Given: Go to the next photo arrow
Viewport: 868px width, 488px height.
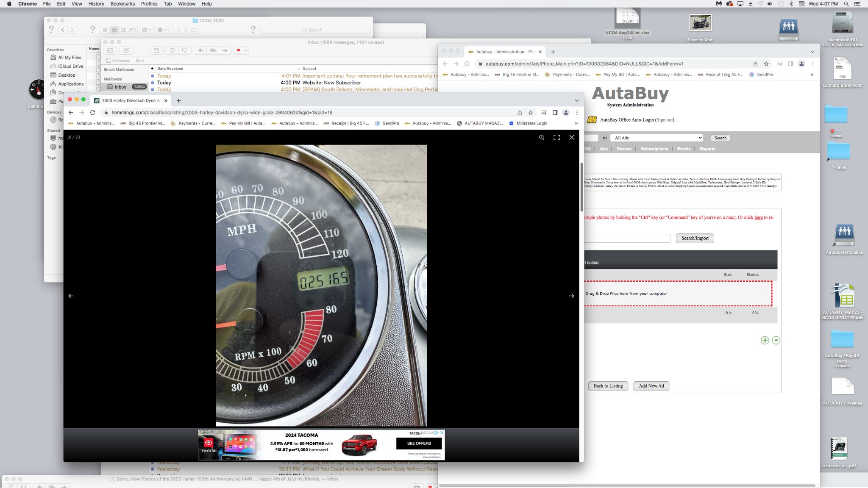Looking at the screenshot, I should point(571,296).
